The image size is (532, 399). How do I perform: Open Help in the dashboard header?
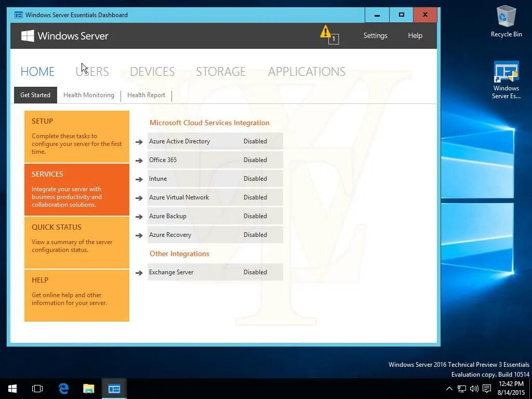[415, 36]
